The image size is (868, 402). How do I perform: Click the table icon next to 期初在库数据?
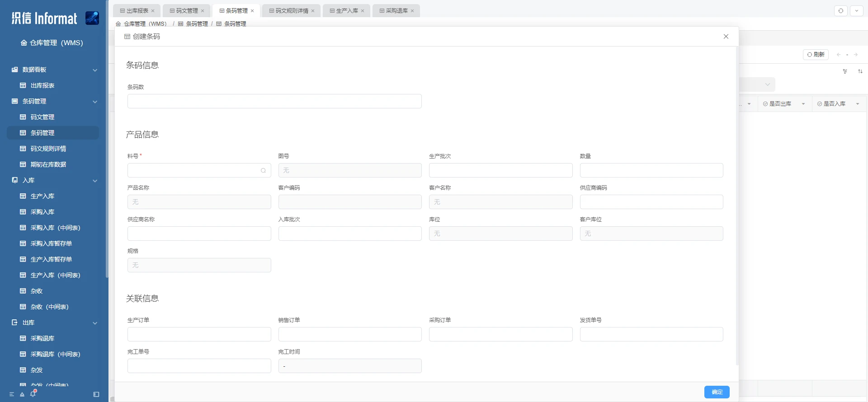(23, 164)
